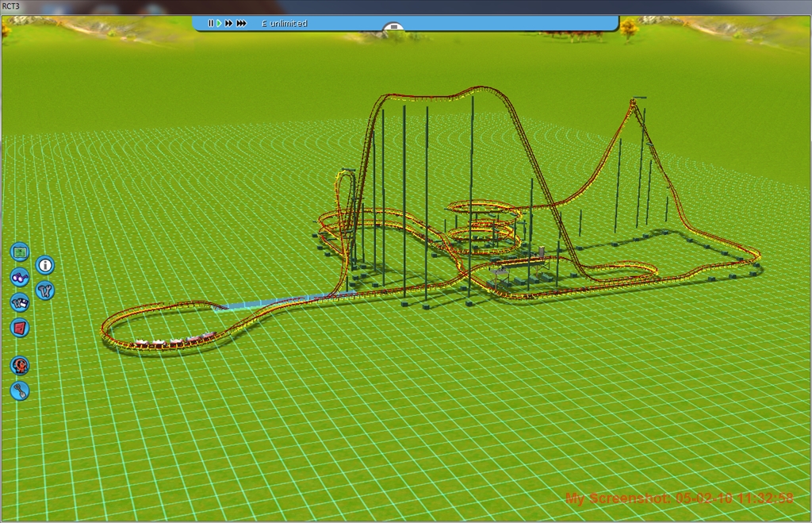Select the shovel terrain tools icon
This screenshot has width=812, height=523.
coord(20,390)
